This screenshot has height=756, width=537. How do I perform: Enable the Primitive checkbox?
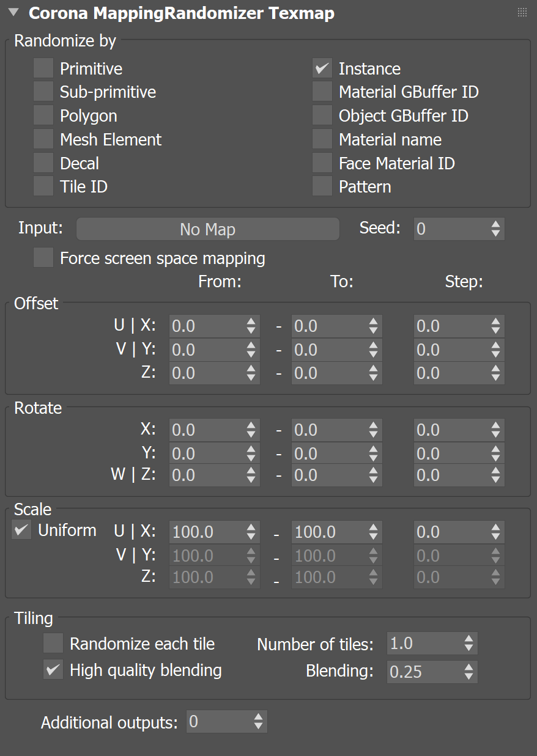pos(43,68)
